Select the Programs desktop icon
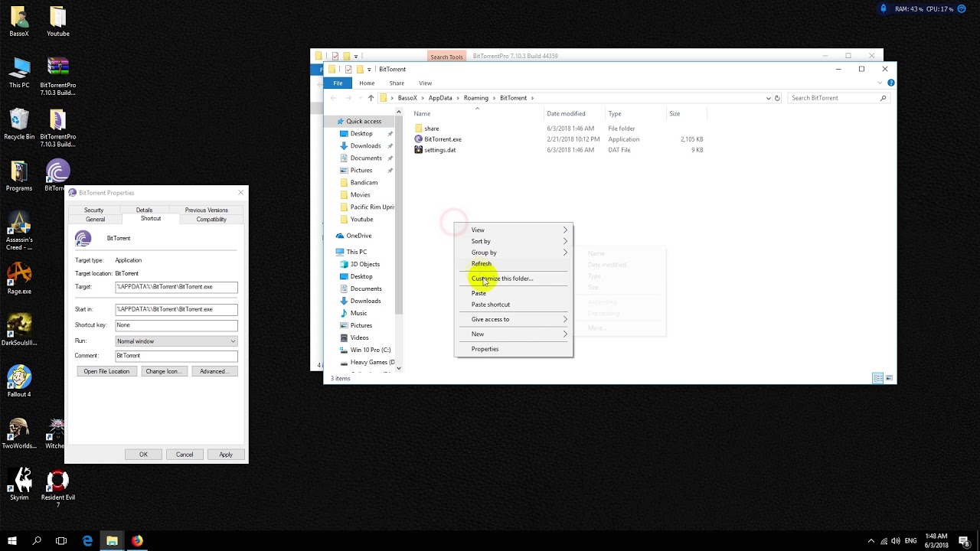Image resolution: width=980 pixels, height=551 pixels. click(x=19, y=176)
